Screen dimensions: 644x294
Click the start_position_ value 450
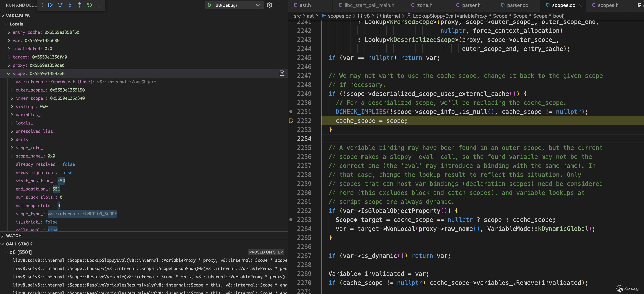pyautogui.click(x=61, y=181)
